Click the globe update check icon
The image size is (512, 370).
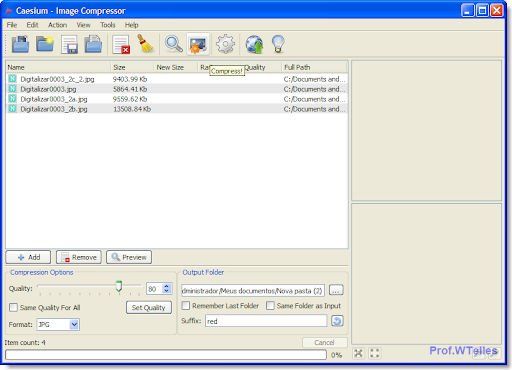[254, 45]
